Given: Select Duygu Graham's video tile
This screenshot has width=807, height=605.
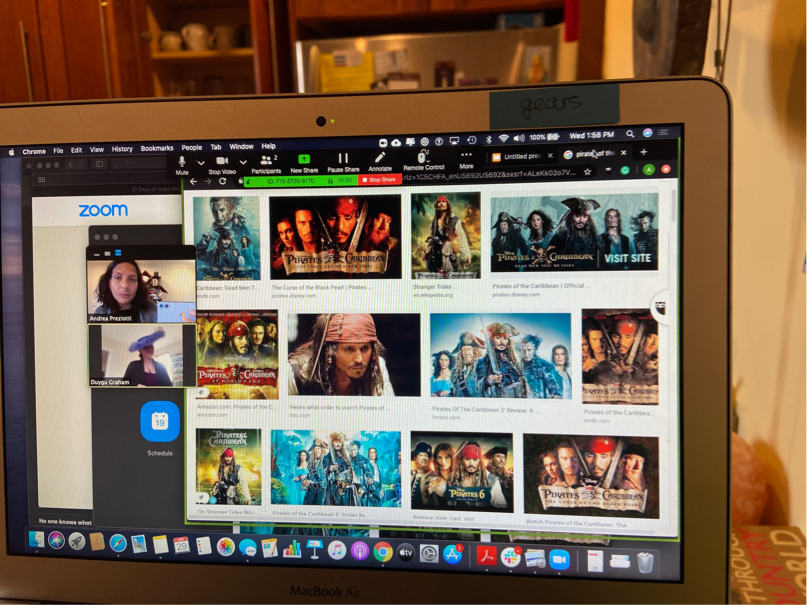Looking at the screenshot, I should pos(142,355).
